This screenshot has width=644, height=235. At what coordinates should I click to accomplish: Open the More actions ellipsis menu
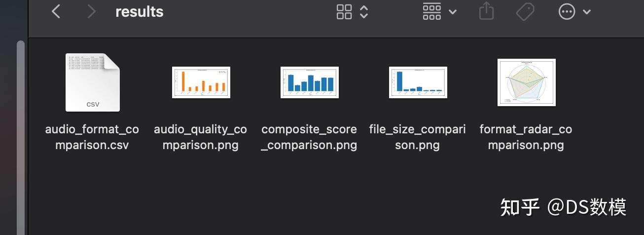click(567, 12)
